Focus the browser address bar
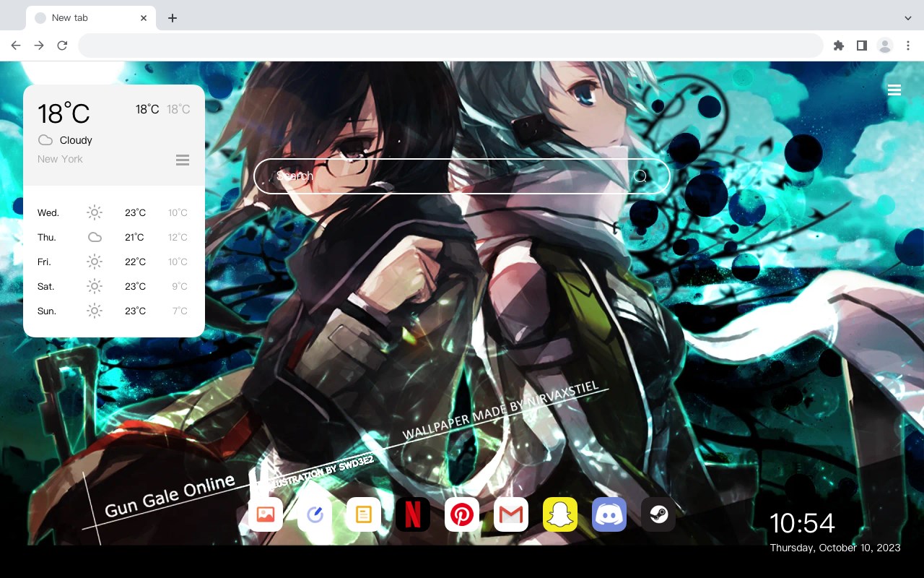Screen dimensions: 924x578 (450, 46)
